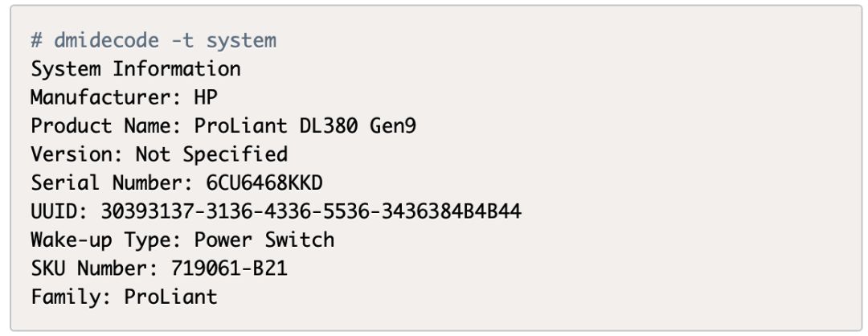
Task: Select the UUID value starting with 30393137
Action: pyautogui.click(x=311, y=211)
